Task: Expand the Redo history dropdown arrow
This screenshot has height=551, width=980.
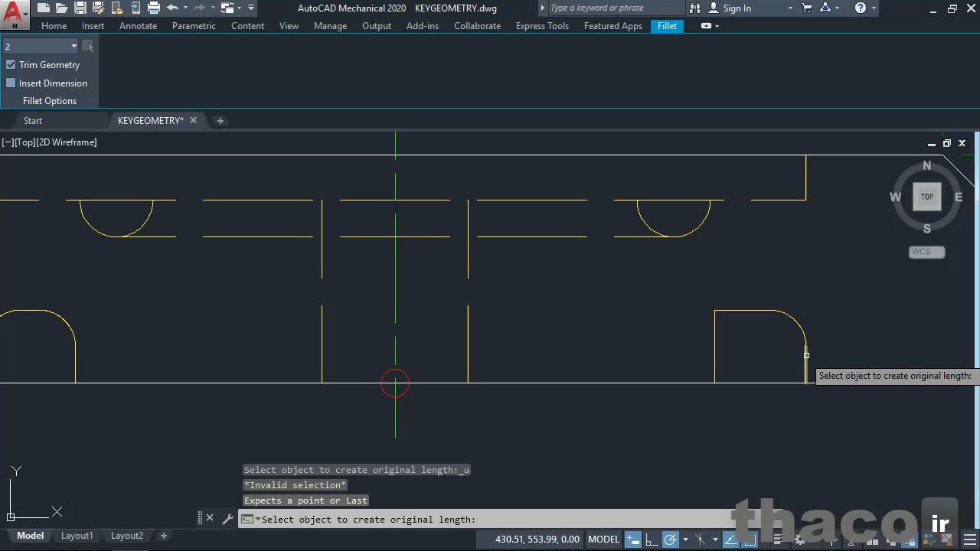Action: [213, 8]
